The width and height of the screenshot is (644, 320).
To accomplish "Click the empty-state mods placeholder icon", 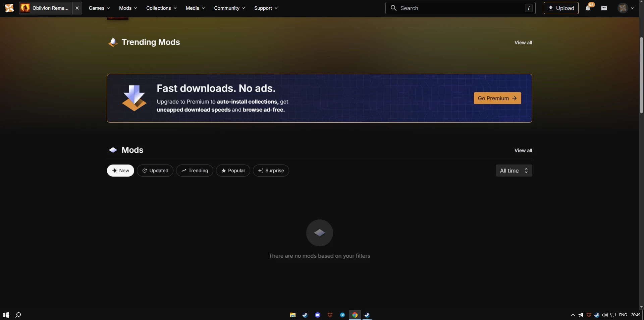I will 320,233.
